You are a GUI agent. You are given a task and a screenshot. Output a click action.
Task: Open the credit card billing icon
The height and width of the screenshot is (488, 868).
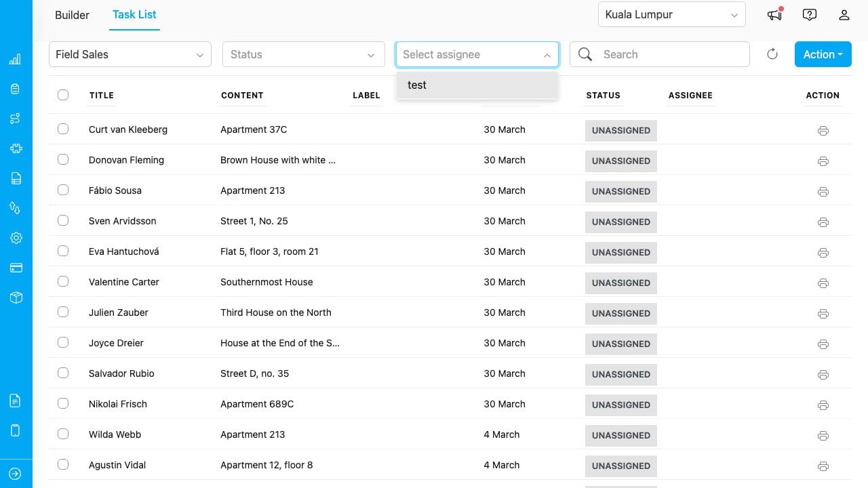tap(16, 268)
